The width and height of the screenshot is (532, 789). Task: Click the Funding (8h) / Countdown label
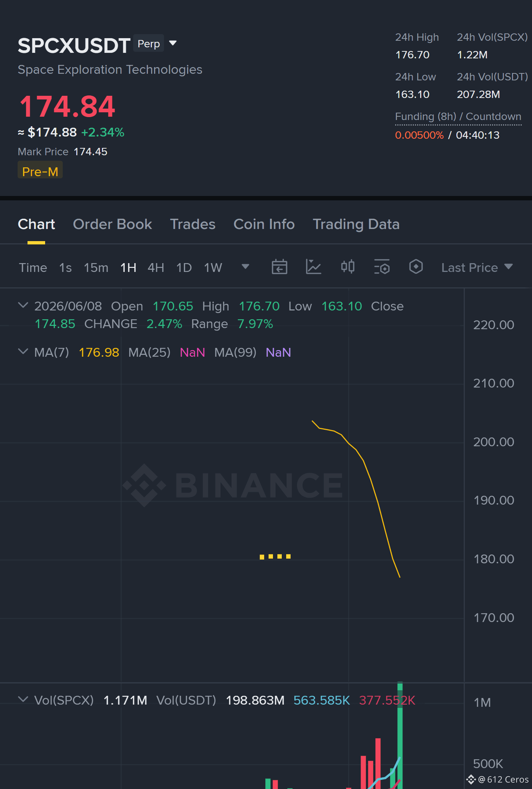[x=458, y=117]
